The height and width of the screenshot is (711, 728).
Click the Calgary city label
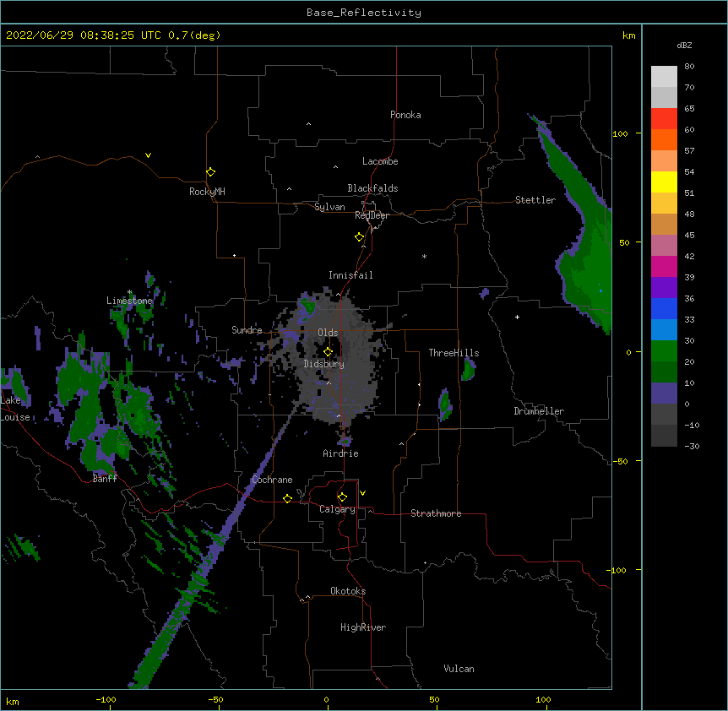[x=337, y=509]
